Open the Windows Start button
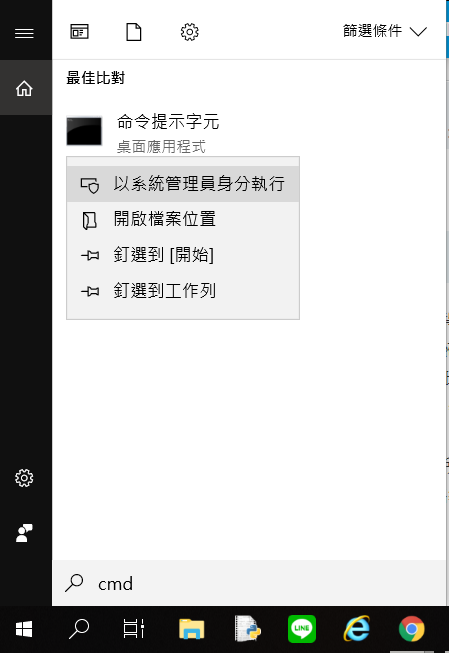The width and height of the screenshot is (449, 653). point(24,629)
